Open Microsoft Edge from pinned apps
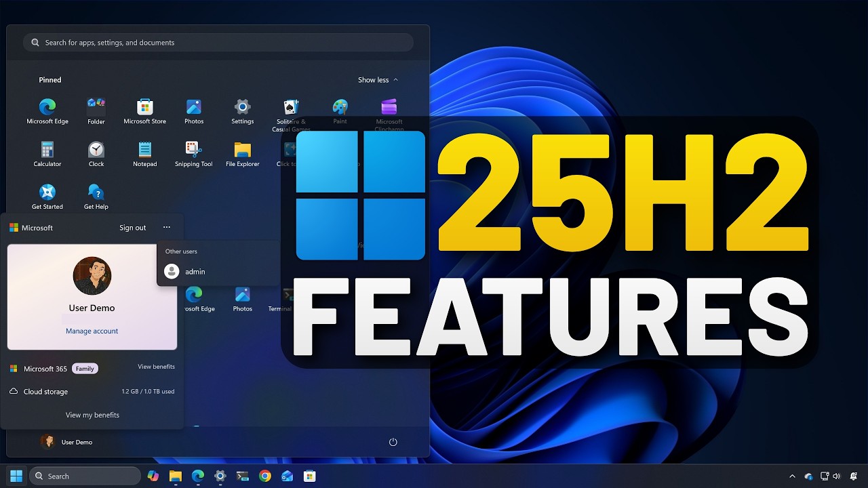The height and width of the screenshot is (488, 868). point(47,112)
